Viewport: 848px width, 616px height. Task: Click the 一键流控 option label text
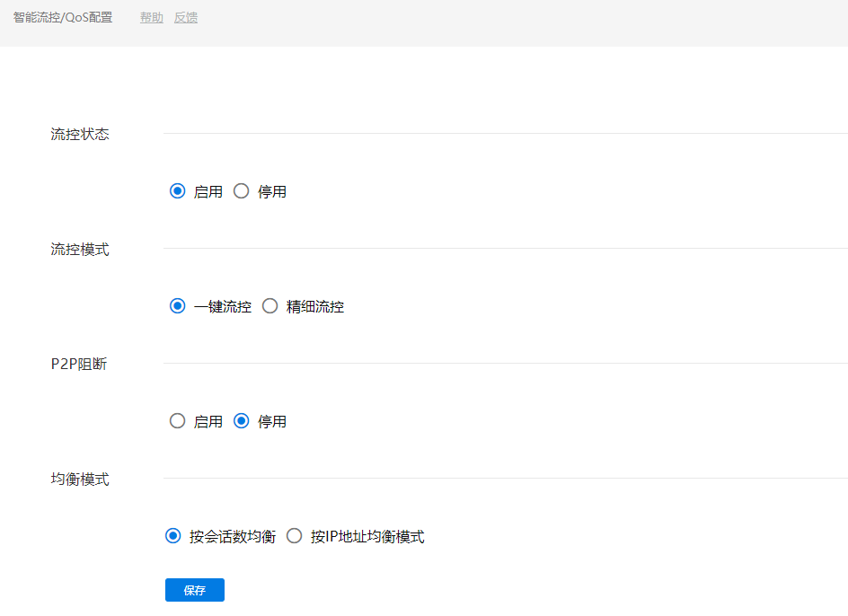tap(223, 307)
